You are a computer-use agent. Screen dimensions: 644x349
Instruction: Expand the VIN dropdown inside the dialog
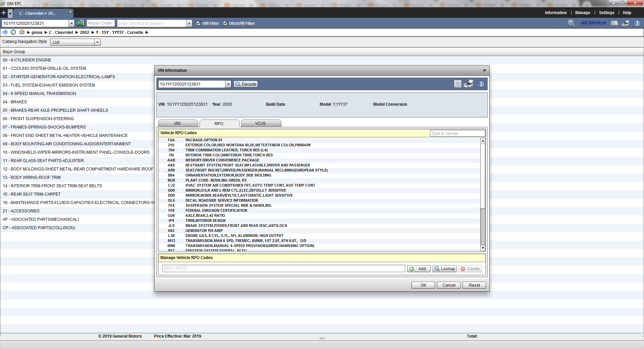[x=228, y=84]
